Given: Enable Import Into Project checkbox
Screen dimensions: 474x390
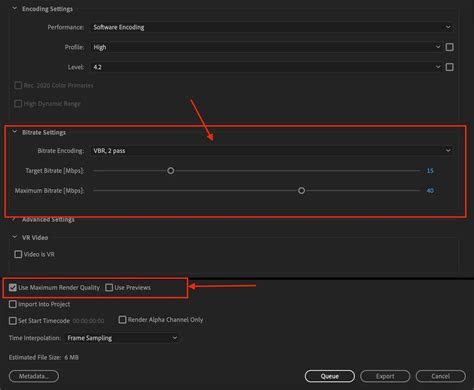Looking at the screenshot, I should click(x=13, y=304).
